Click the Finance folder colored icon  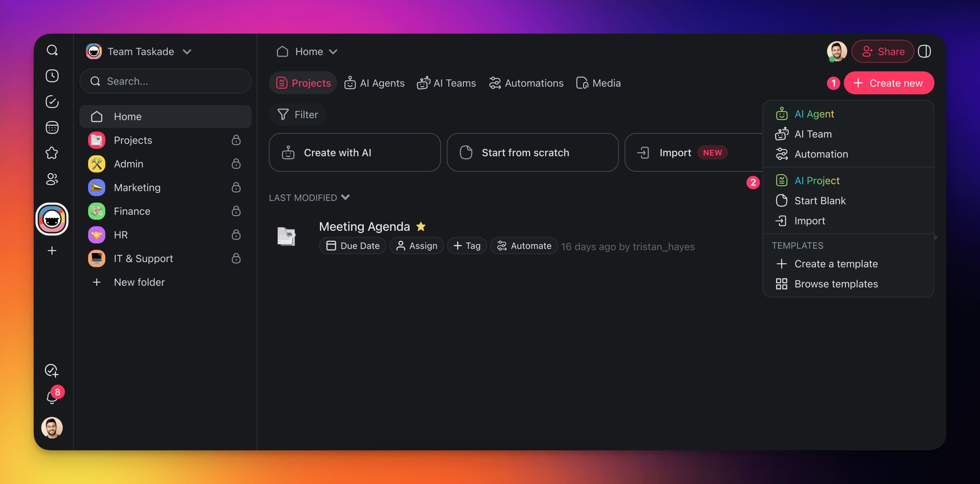97,211
